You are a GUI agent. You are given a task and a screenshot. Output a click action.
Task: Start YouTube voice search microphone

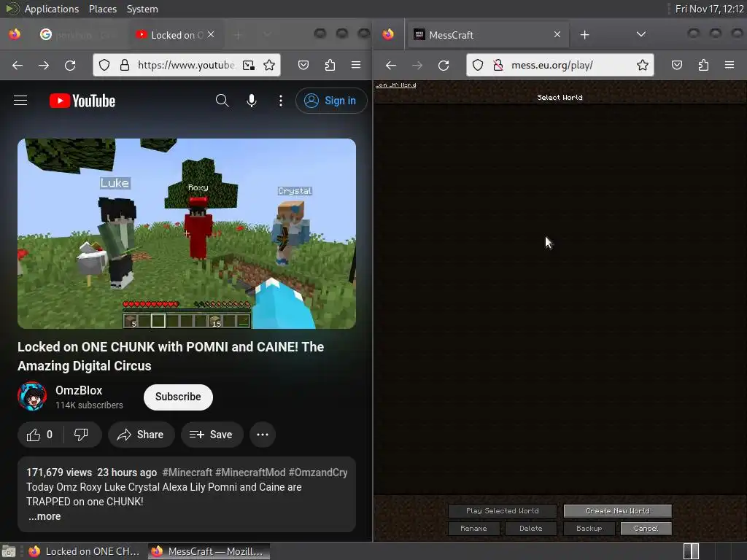click(x=252, y=101)
